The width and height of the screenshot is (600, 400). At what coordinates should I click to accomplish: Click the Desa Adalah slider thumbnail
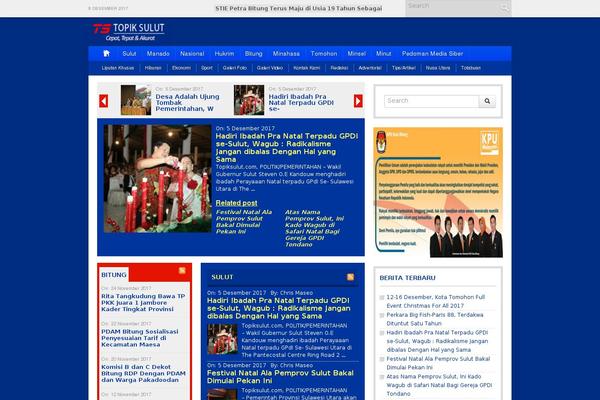point(136,100)
